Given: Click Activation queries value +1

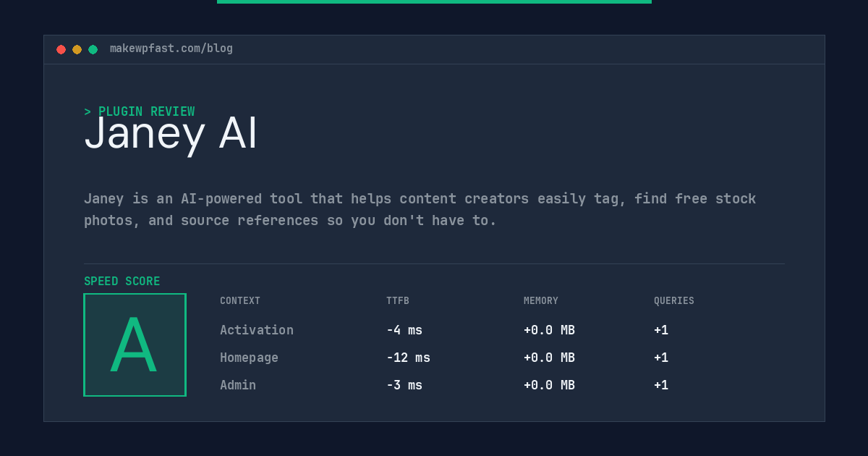Looking at the screenshot, I should (x=661, y=330).
